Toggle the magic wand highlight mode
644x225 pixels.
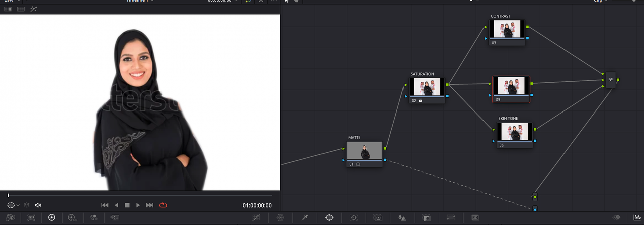tap(34, 9)
